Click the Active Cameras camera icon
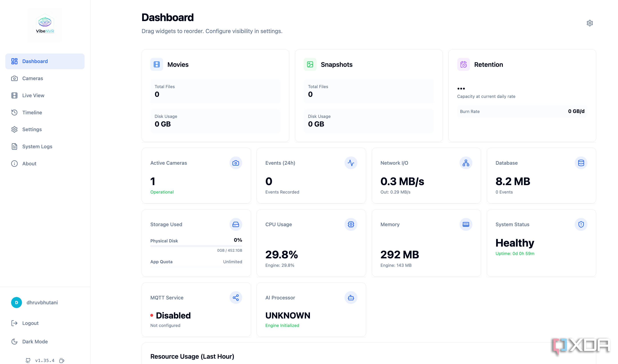The image size is (618, 364). click(236, 163)
